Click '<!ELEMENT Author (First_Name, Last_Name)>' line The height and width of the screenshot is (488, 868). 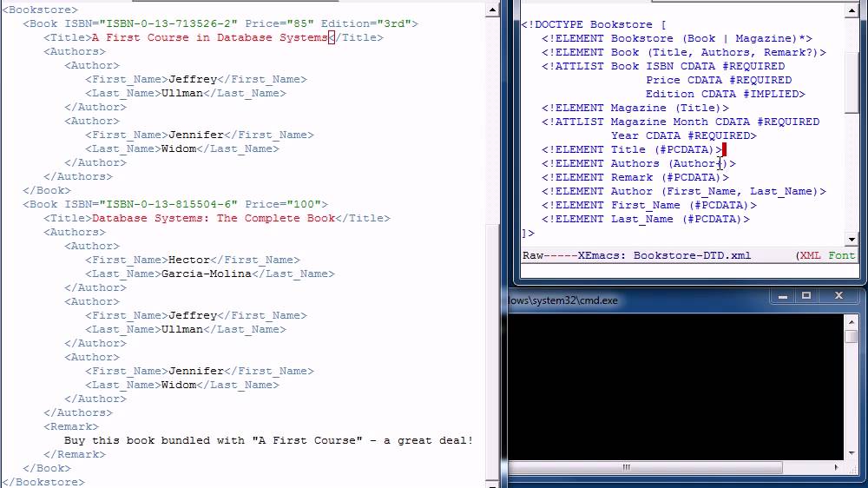(x=684, y=191)
